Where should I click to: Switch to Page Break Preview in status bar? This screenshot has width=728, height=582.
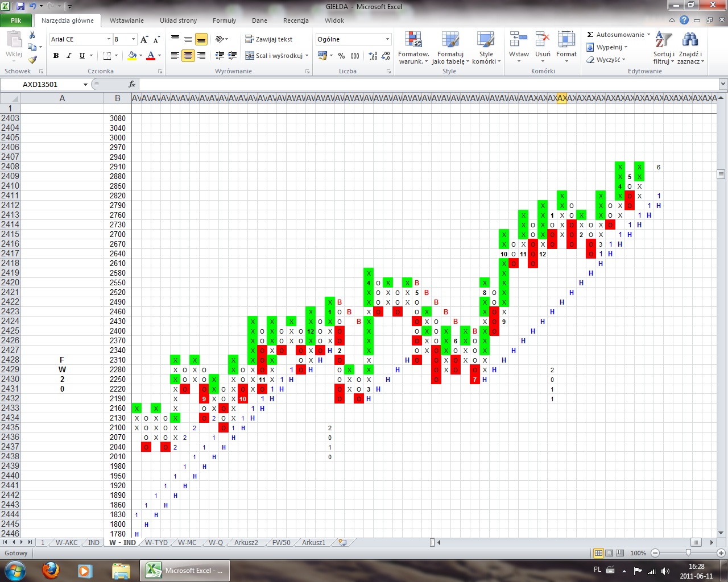(x=620, y=553)
